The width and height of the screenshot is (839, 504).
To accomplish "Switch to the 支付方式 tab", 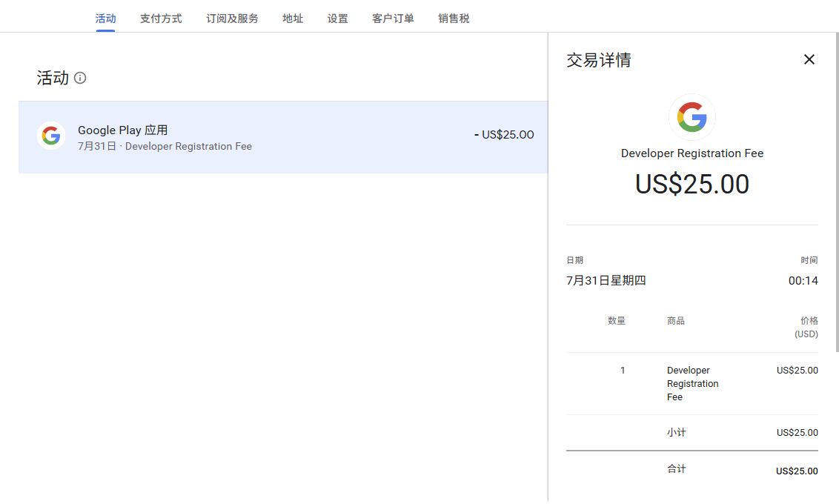I will point(160,18).
